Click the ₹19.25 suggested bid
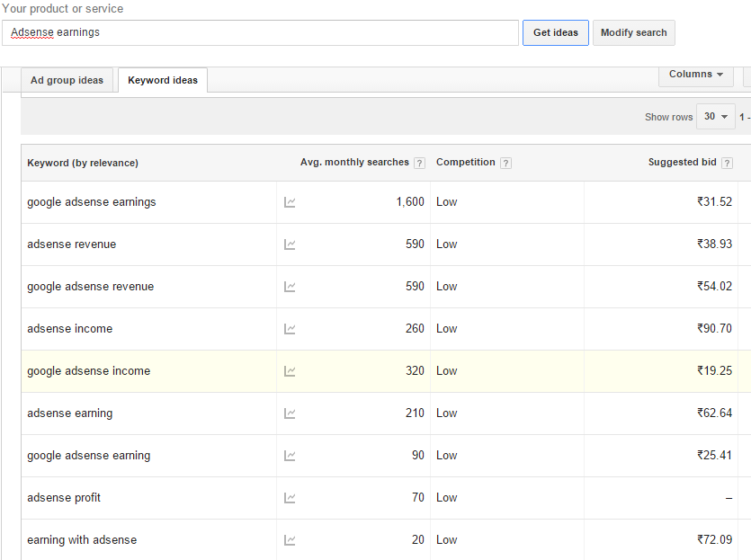 (715, 370)
